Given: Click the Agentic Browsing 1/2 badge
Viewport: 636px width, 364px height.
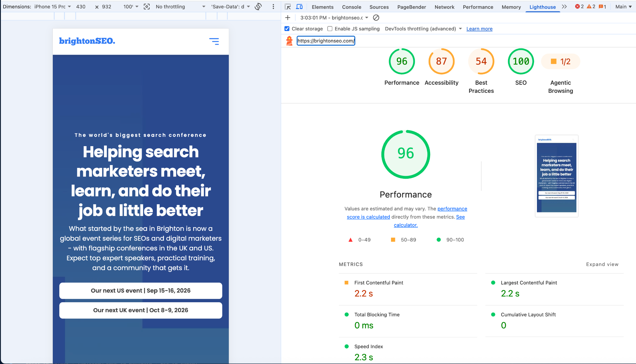Looking at the screenshot, I should coord(561,61).
